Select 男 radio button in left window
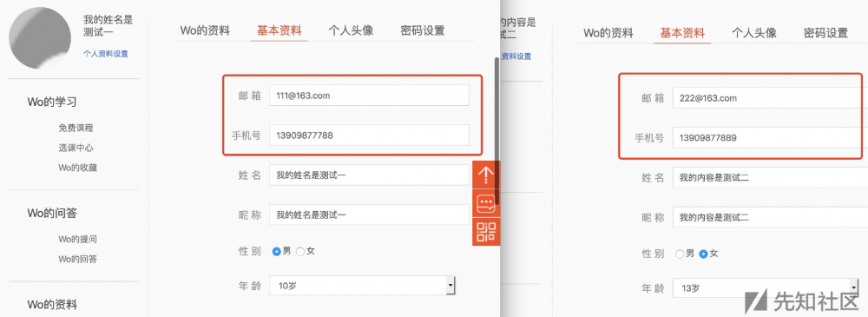Viewport: 868px width, 317px height. point(276,251)
